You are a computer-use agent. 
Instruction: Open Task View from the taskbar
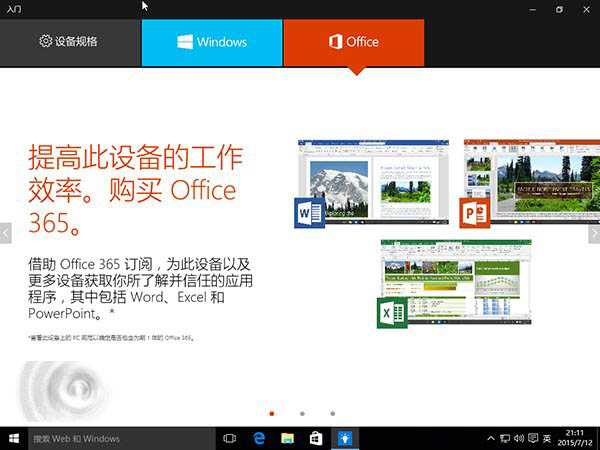(x=230, y=439)
